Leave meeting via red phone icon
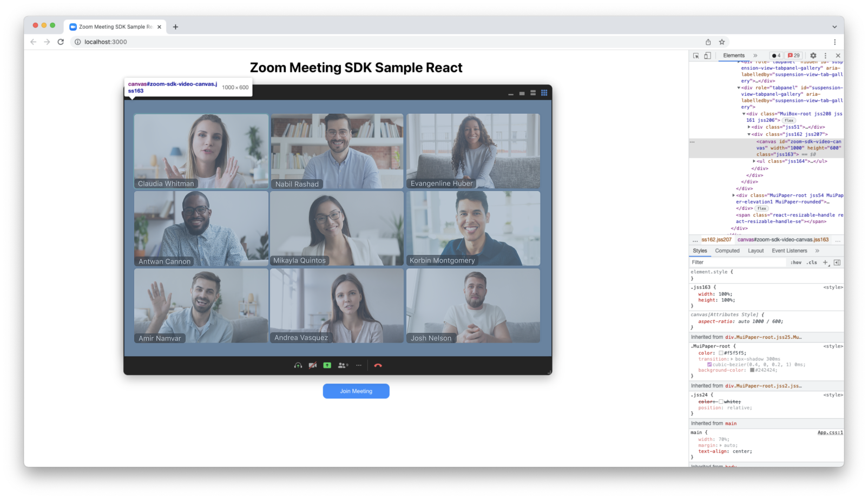Viewport: 868px width, 499px height. [379, 365]
